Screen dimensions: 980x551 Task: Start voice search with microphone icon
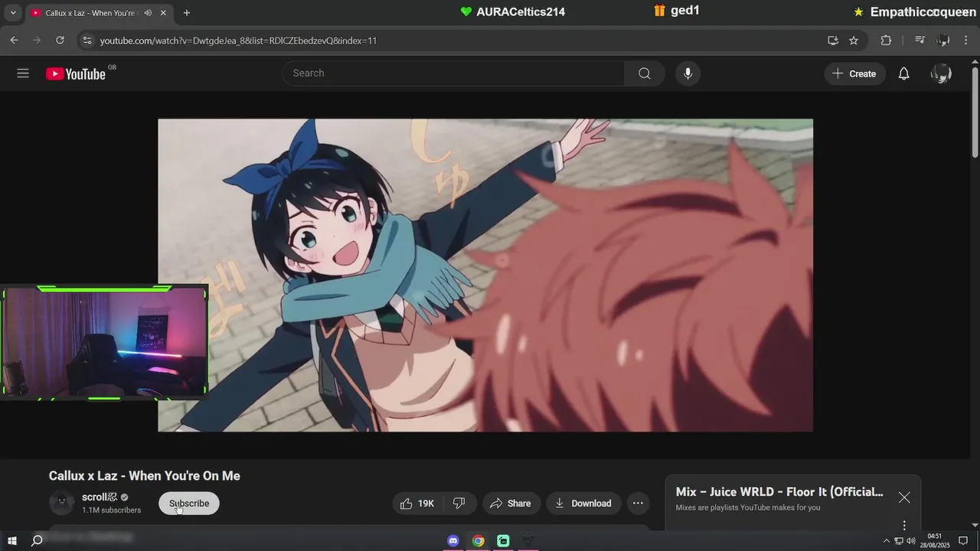tap(688, 73)
